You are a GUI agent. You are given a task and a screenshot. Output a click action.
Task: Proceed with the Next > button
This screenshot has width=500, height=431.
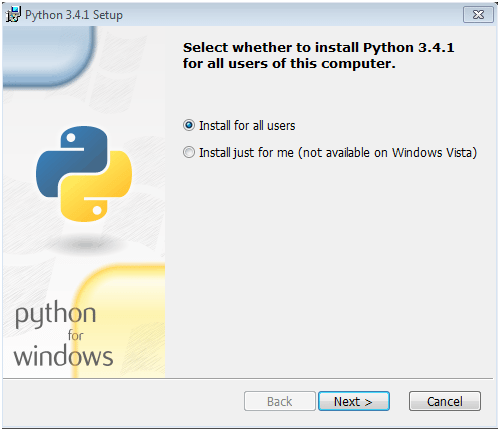[354, 401]
